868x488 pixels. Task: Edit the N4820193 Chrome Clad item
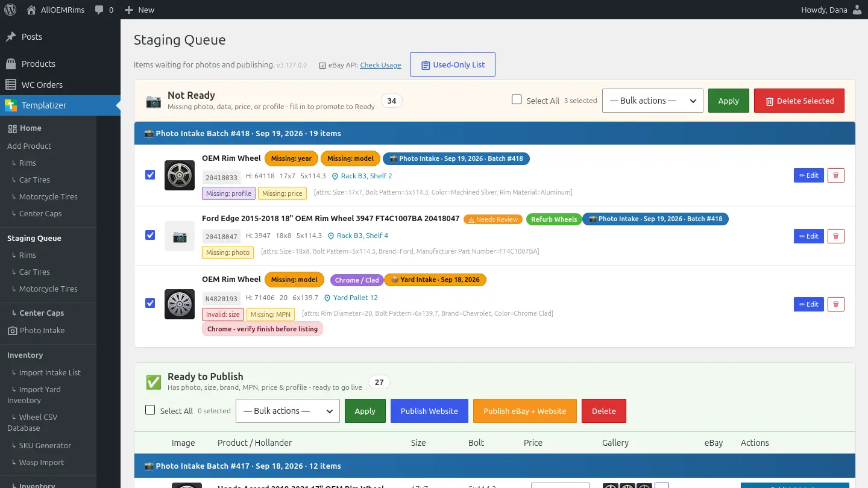click(809, 304)
